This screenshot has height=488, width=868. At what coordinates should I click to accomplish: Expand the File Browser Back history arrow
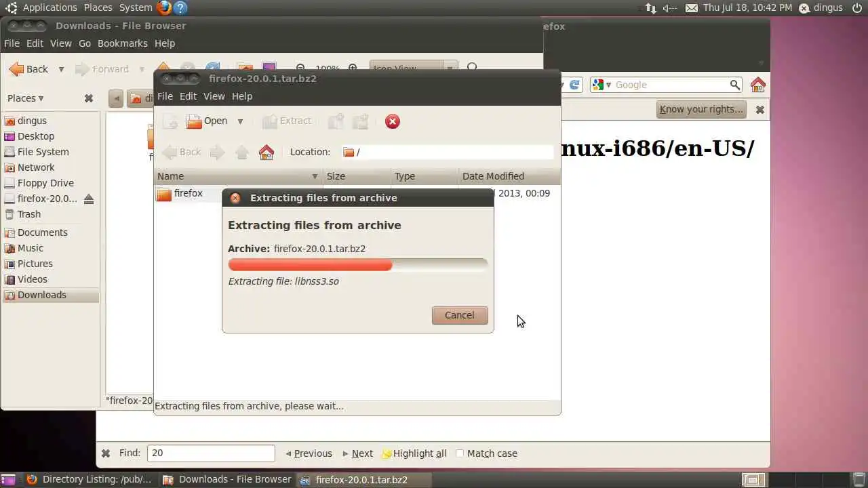61,69
